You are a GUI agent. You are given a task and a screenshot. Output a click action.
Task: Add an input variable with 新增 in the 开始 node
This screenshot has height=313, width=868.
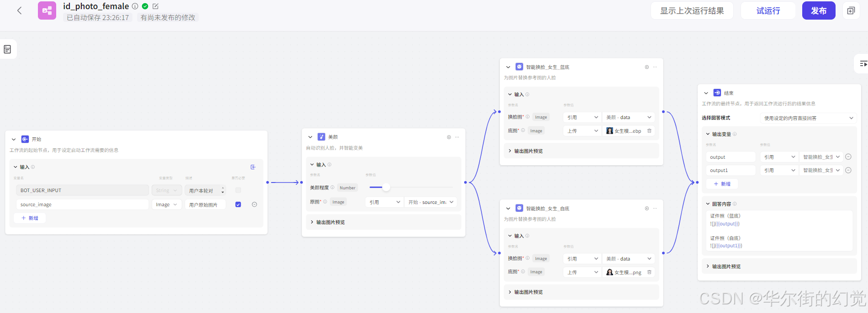coord(30,218)
